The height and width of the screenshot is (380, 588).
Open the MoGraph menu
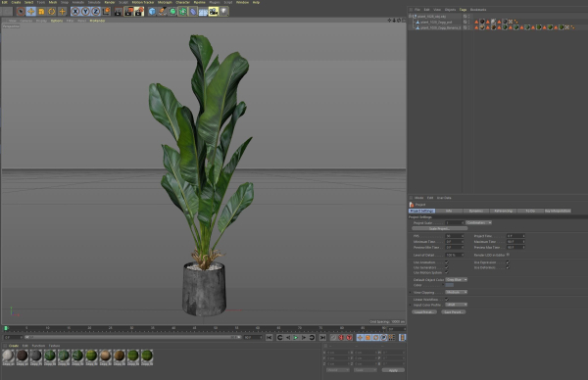click(165, 2)
